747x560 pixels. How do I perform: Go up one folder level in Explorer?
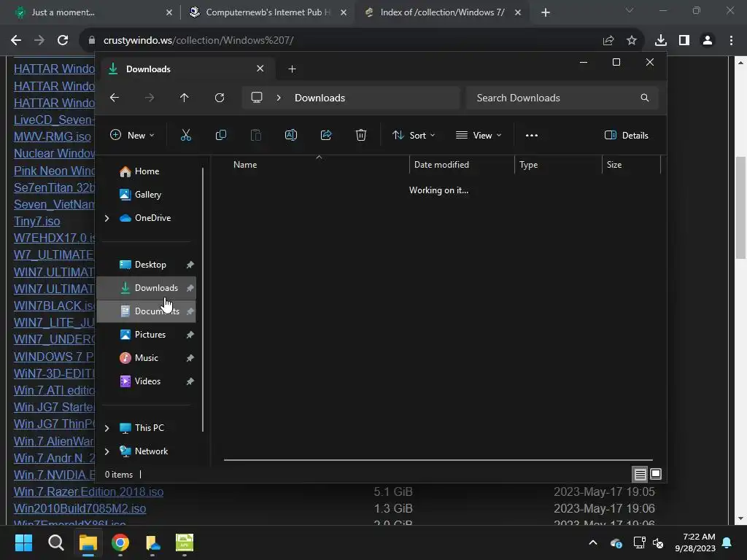185,98
